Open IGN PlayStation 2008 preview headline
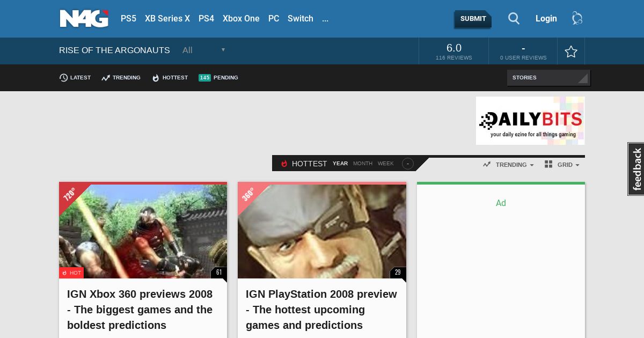Image resolution: width=644 pixels, height=338 pixels. pyautogui.click(x=321, y=310)
